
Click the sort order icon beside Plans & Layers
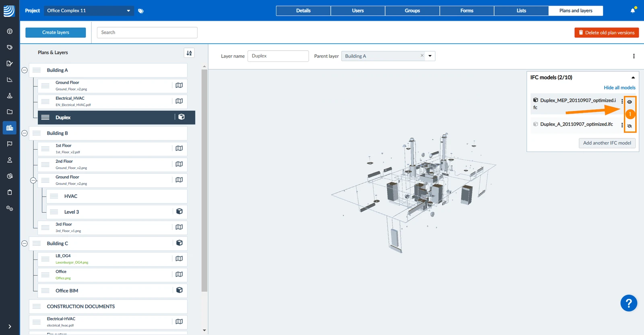point(189,53)
